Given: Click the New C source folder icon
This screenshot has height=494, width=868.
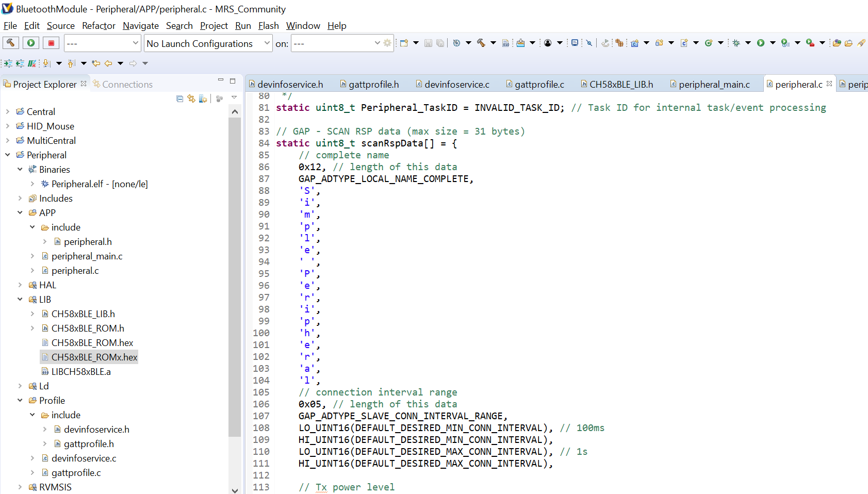Looking at the screenshot, I should pyautogui.click(x=659, y=43).
